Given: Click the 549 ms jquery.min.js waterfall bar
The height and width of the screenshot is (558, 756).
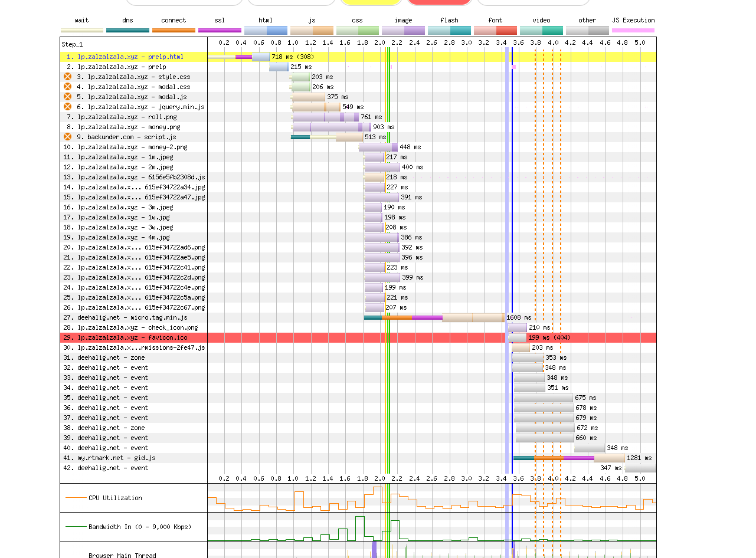Looking at the screenshot, I should [x=316, y=107].
